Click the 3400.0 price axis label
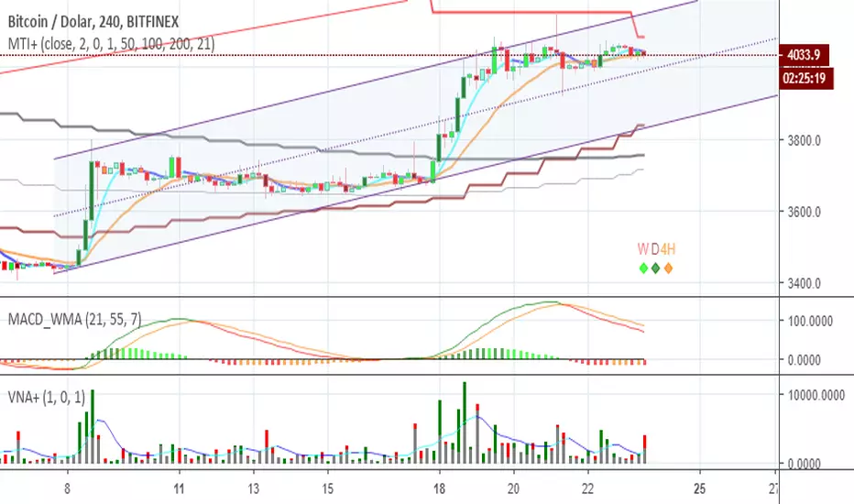 [x=804, y=283]
